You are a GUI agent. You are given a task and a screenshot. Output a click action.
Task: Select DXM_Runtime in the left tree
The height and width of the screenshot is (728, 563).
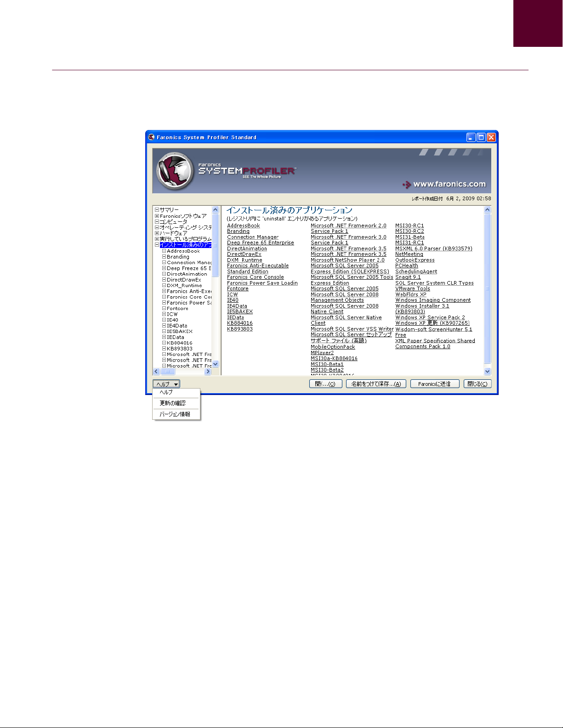(184, 286)
